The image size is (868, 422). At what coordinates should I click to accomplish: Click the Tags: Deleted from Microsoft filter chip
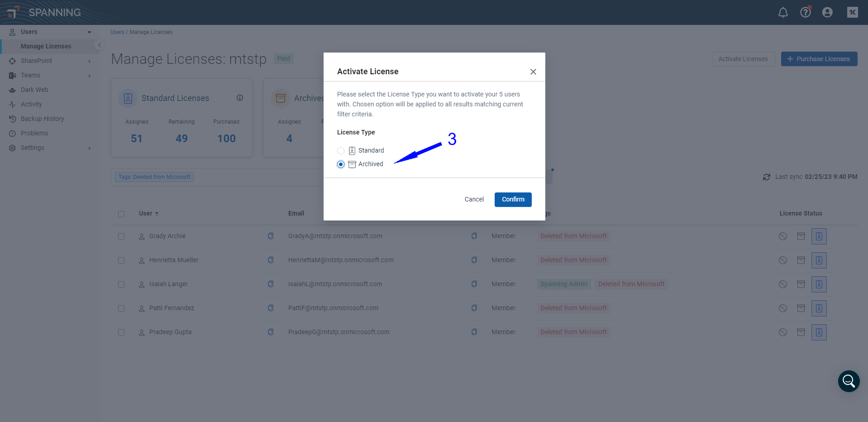pyautogui.click(x=154, y=177)
